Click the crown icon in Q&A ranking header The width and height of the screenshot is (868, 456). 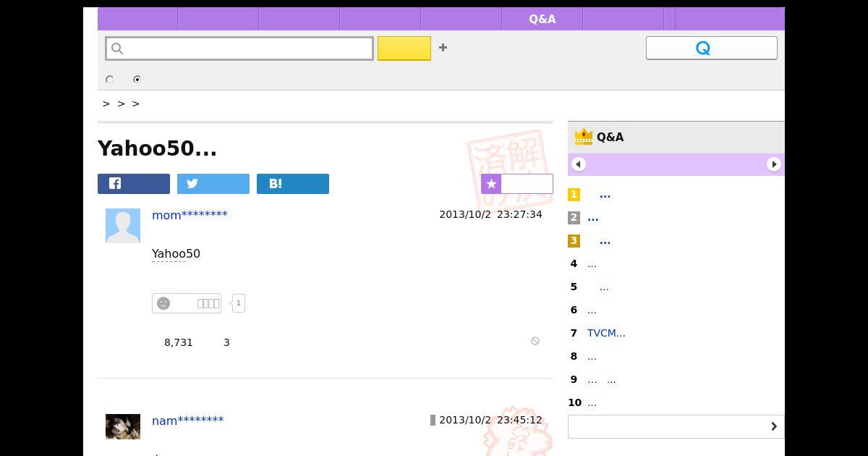coord(583,136)
